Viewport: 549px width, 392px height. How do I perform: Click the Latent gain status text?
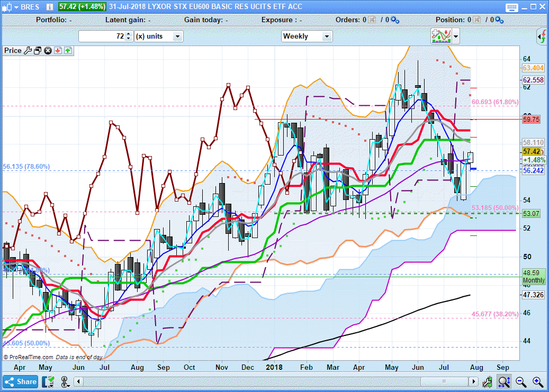pos(128,20)
